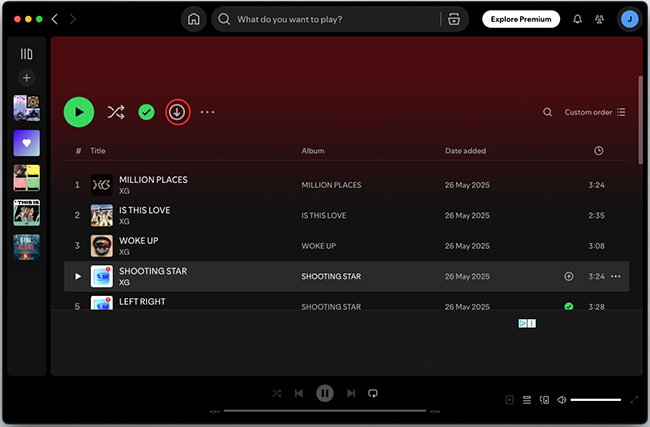Sort by the Date added column
650x427 pixels.
(x=465, y=151)
